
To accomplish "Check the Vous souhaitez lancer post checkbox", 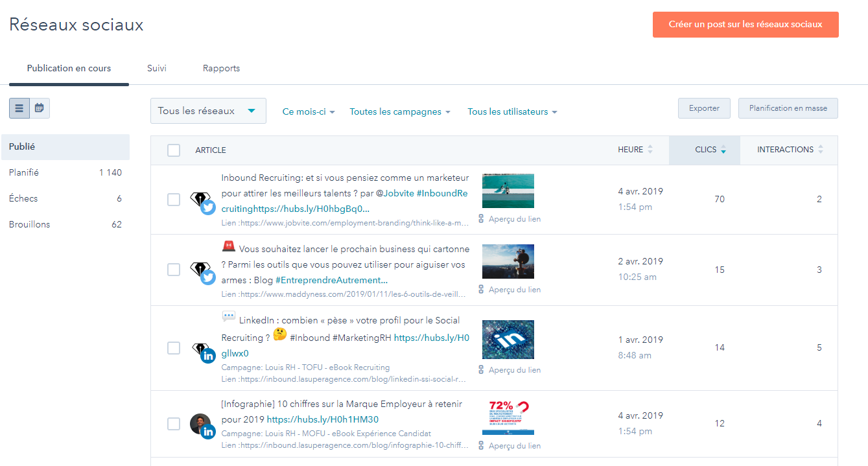I will tap(174, 270).
